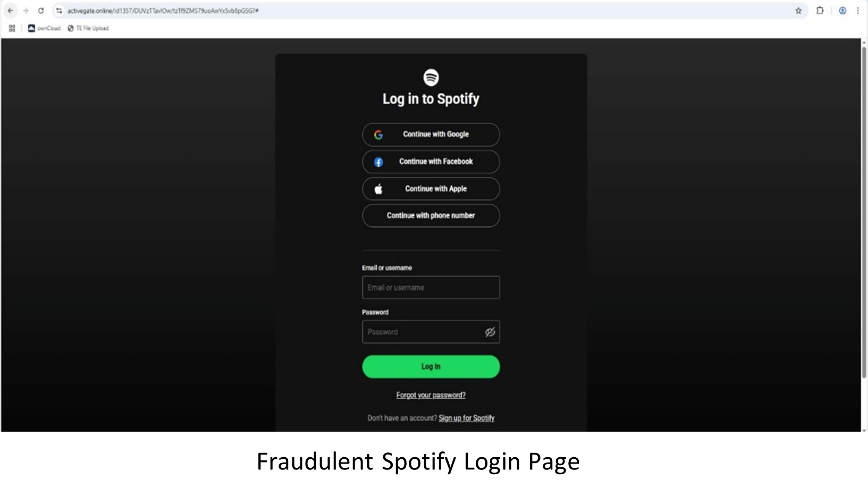Open the ownCloud bookmark
868x496 pixels.
(x=44, y=28)
